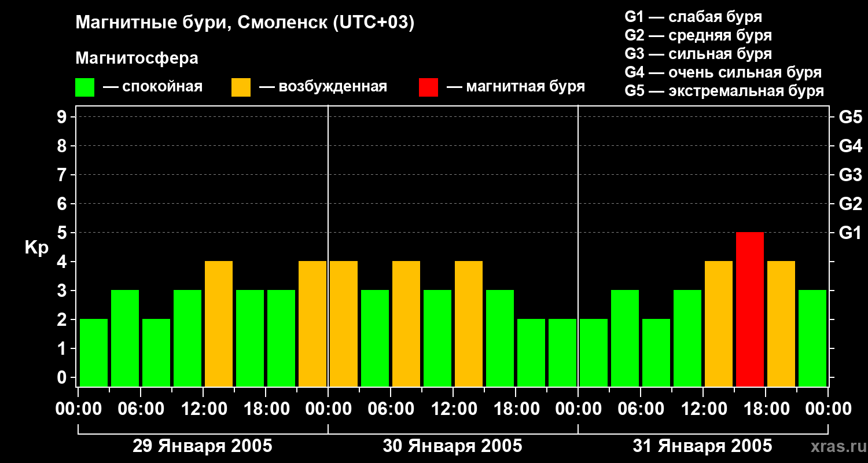Select the title 'Магнитные бури, Смоленск (UTC+03)'
This screenshot has height=463, width=868.
point(245,23)
